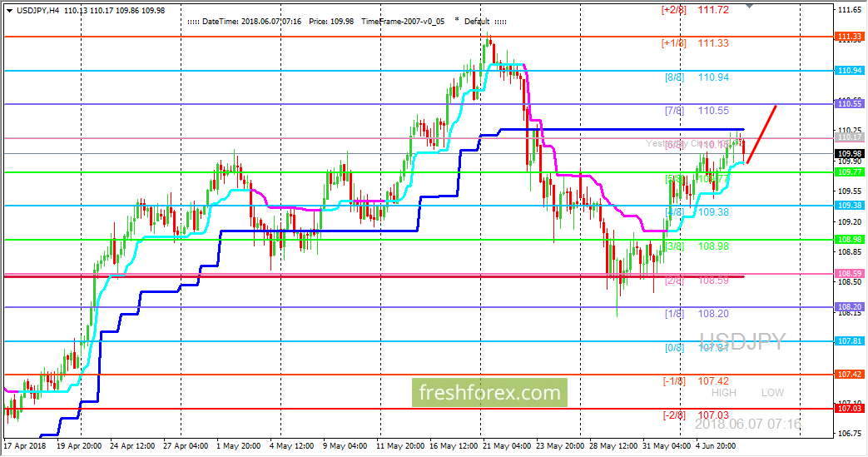Select the DateTime 2018.06.07 07:16 header text

(x=252, y=22)
